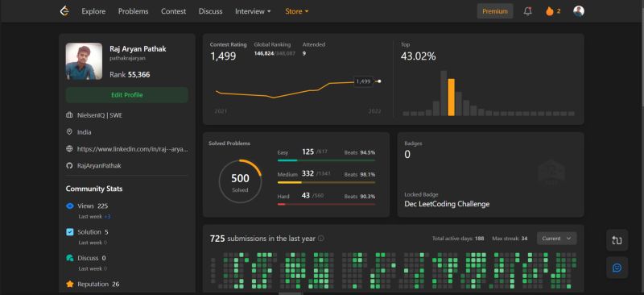Click the highlighted orange rating histogram bar
This screenshot has width=644, height=295.
451,97
